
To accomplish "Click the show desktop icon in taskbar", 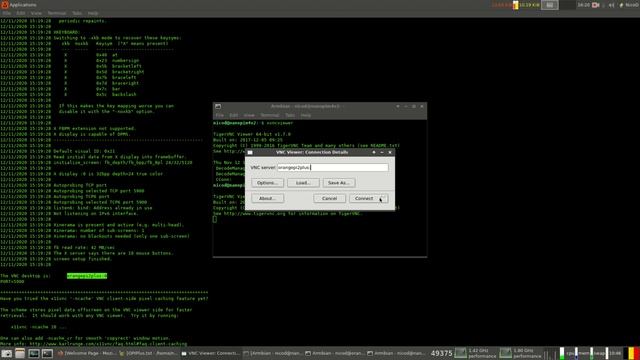I will coord(7,353).
